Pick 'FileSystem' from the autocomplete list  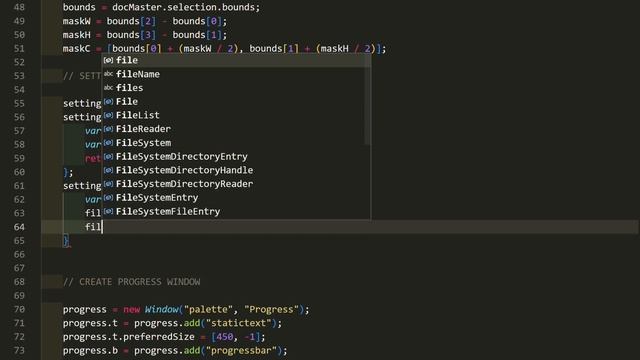point(236,143)
